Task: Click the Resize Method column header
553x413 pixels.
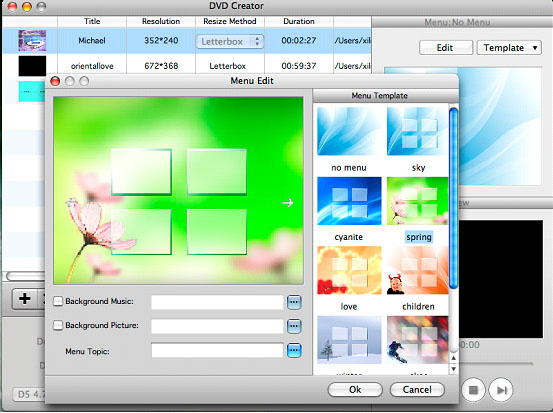Action: [230, 22]
